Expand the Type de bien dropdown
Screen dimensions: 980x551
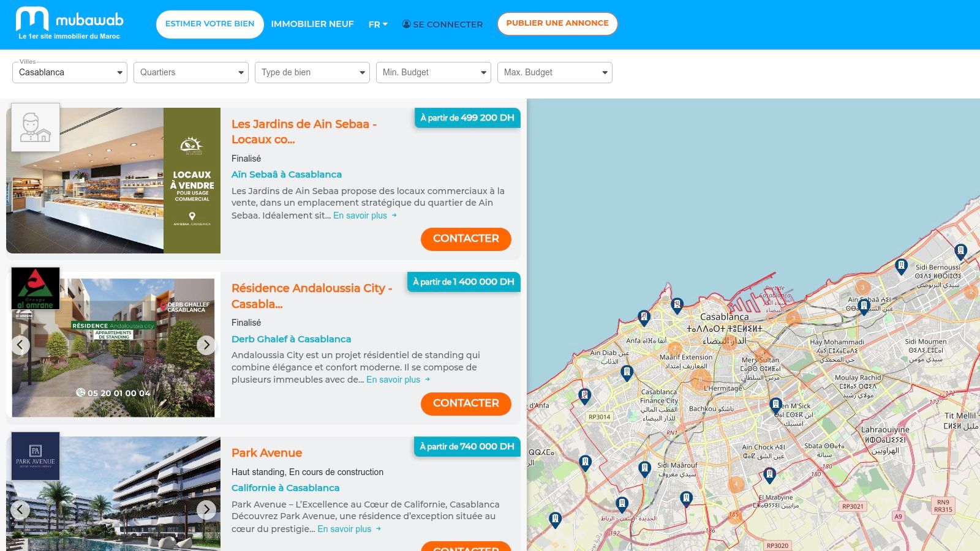(x=312, y=72)
